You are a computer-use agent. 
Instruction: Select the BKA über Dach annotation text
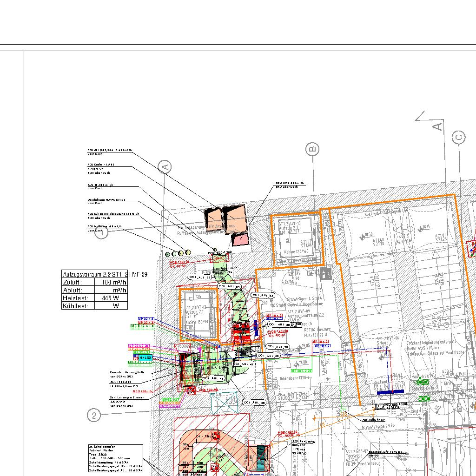(x=290, y=185)
